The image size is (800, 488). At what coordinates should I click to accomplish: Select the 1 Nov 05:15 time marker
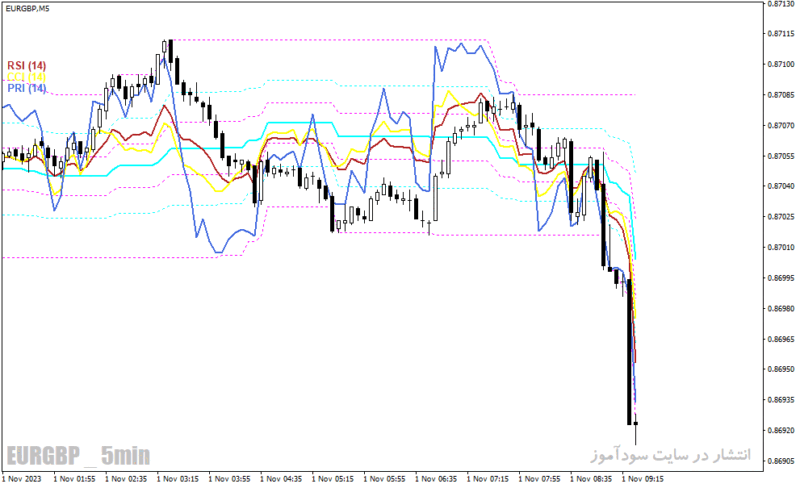pos(333,479)
